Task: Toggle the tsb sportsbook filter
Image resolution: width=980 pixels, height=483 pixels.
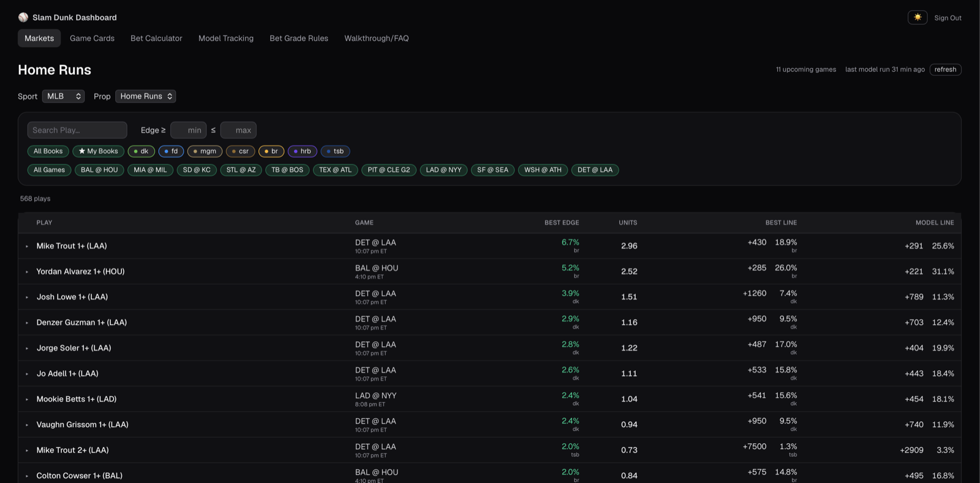Action: 335,151
